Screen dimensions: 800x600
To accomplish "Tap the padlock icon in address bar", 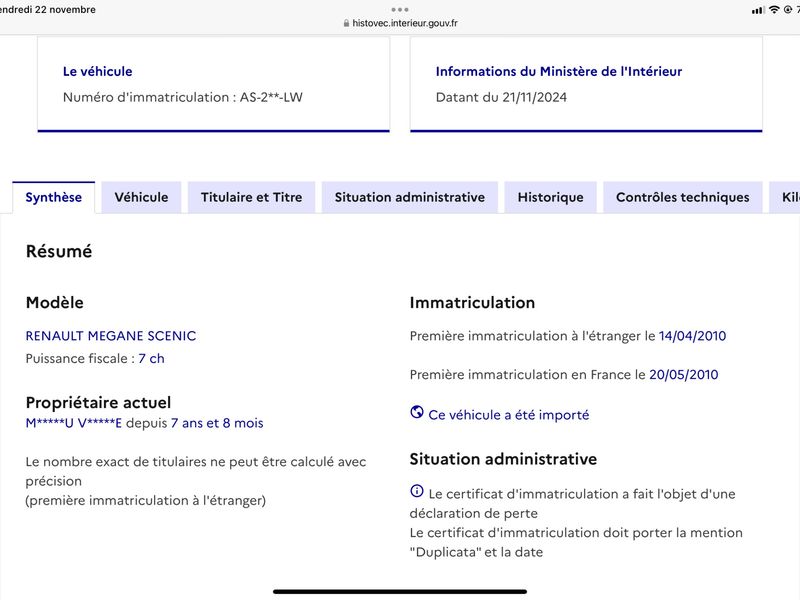I will [x=346, y=23].
